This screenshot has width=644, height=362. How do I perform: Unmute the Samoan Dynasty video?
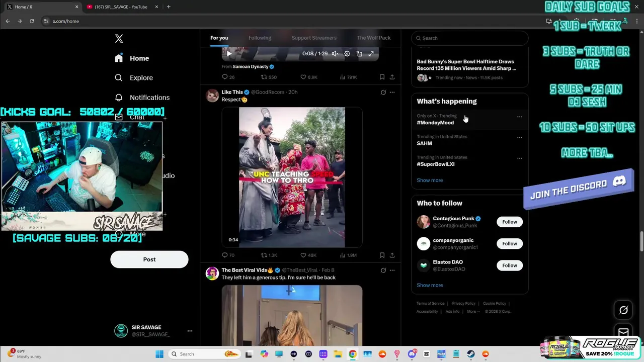(335, 54)
